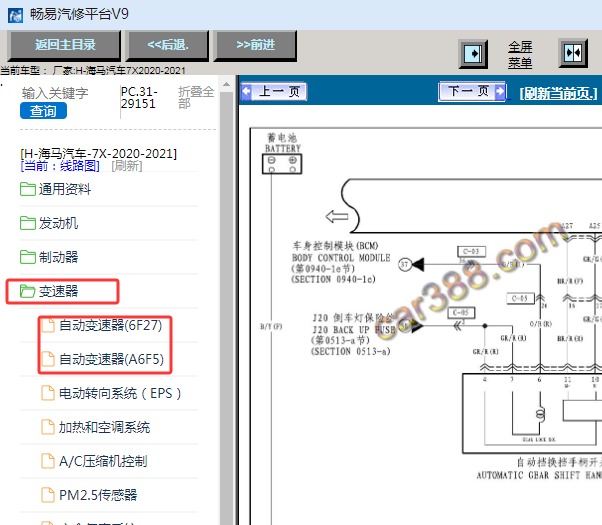Click the 当前：线路图 link
The width and height of the screenshot is (602, 525).
(x=60, y=166)
